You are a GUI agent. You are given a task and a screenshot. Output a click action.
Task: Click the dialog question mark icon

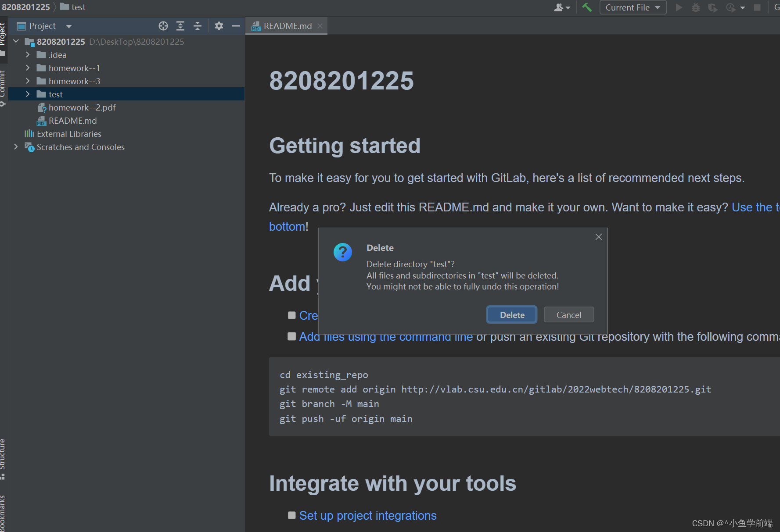coord(343,252)
